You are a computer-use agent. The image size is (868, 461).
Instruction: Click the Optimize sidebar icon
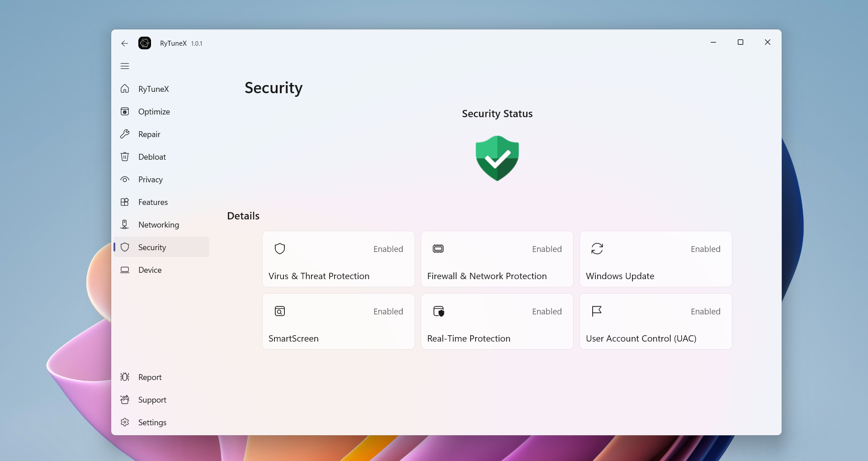(125, 111)
